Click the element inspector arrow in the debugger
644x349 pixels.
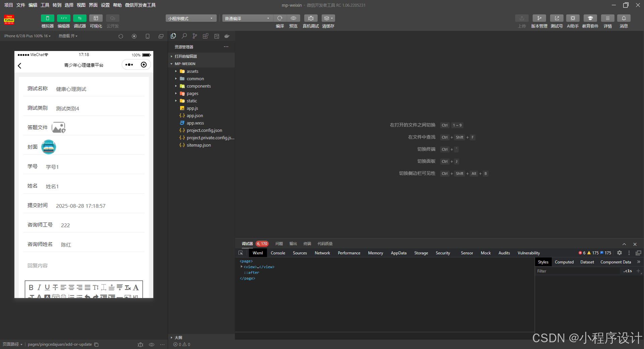tap(241, 253)
